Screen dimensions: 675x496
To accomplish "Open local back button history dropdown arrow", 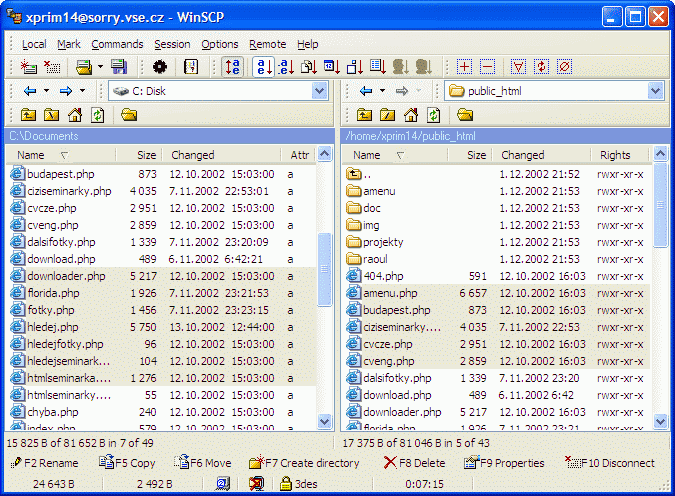I will click(x=46, y=91).
